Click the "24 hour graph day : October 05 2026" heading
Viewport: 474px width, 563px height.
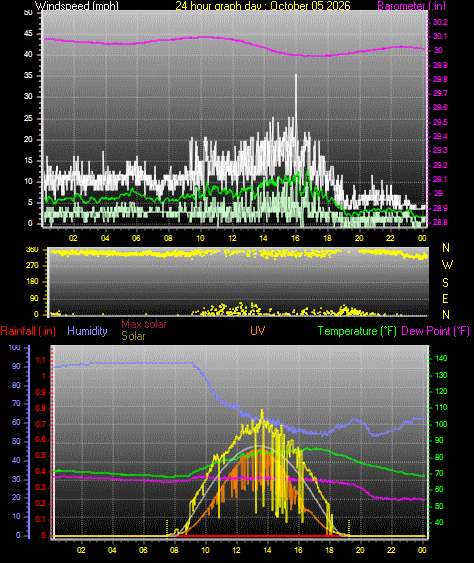pyautogui.click(x=263, y=6)
